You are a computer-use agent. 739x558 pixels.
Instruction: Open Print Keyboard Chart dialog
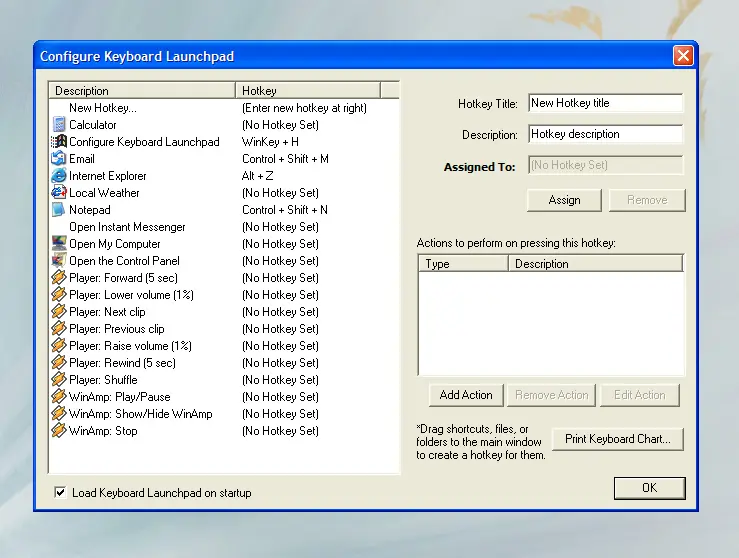[618, 439]
